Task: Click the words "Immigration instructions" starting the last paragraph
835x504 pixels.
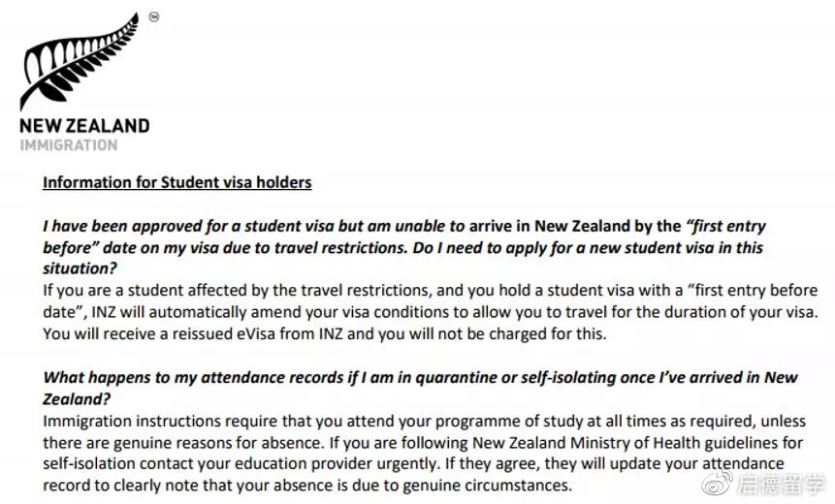Action: [118, 424]
